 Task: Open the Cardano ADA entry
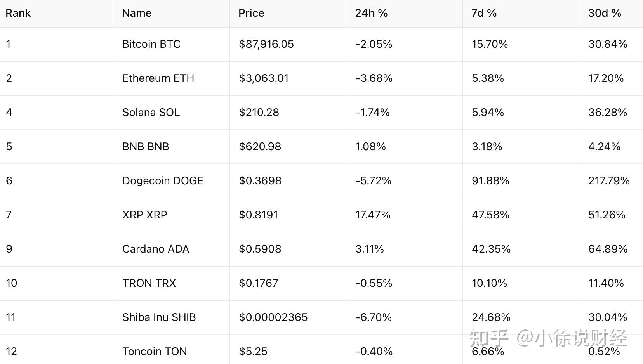[x=156, y=249]
